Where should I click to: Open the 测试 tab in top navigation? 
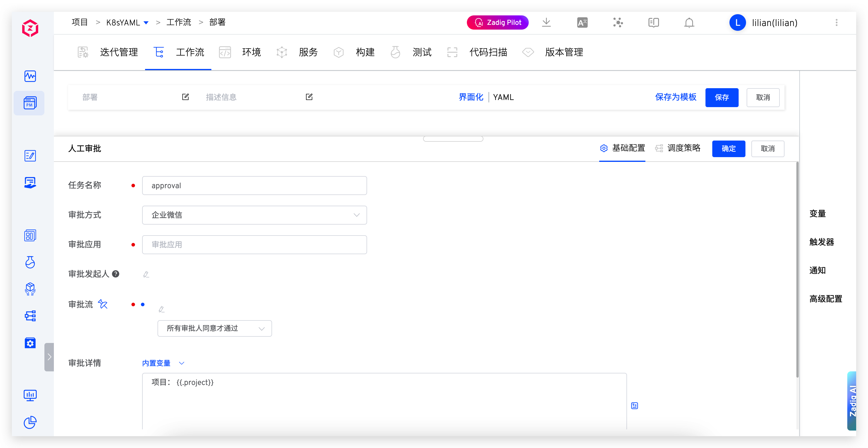pyautogui.click(x=422, y=52)
